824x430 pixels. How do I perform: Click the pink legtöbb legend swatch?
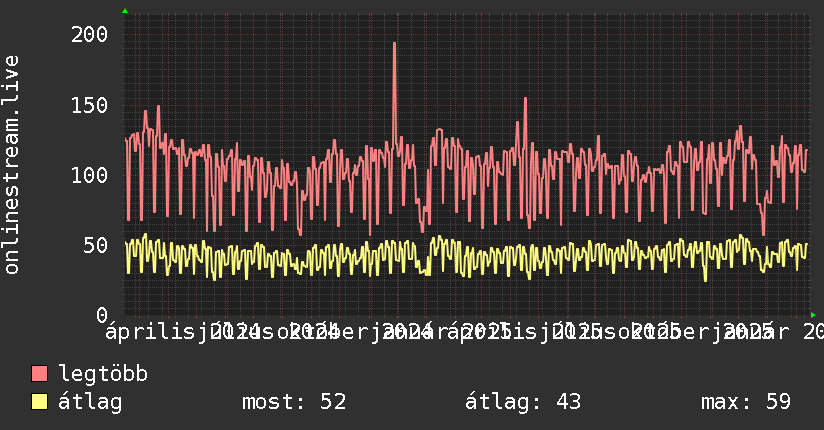(39, 373)
